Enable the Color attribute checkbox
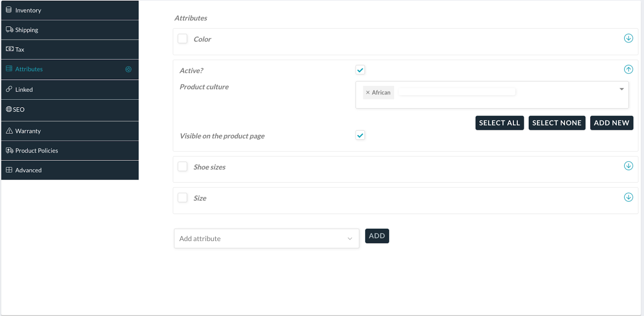The image size is (644, 316). (x=182, y=39)
